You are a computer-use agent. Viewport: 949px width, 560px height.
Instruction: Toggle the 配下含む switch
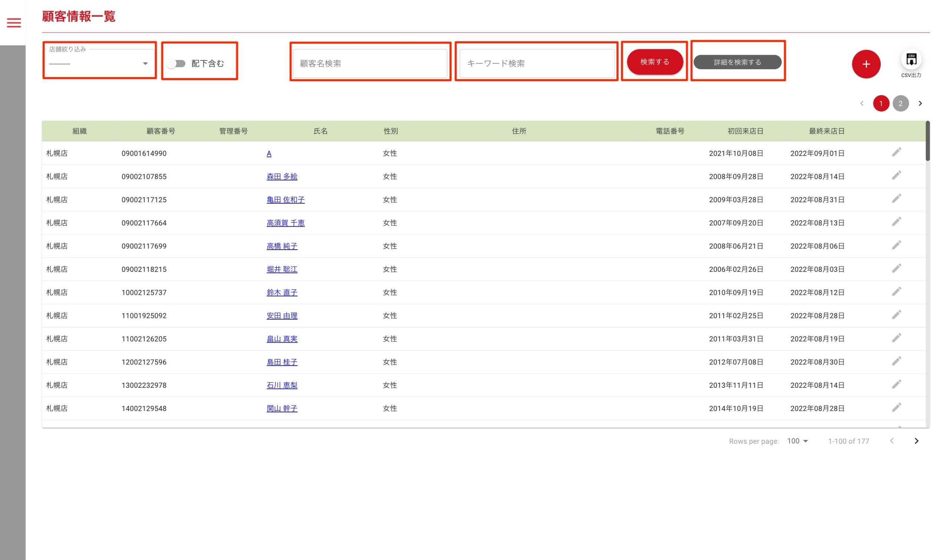(176, 63)
